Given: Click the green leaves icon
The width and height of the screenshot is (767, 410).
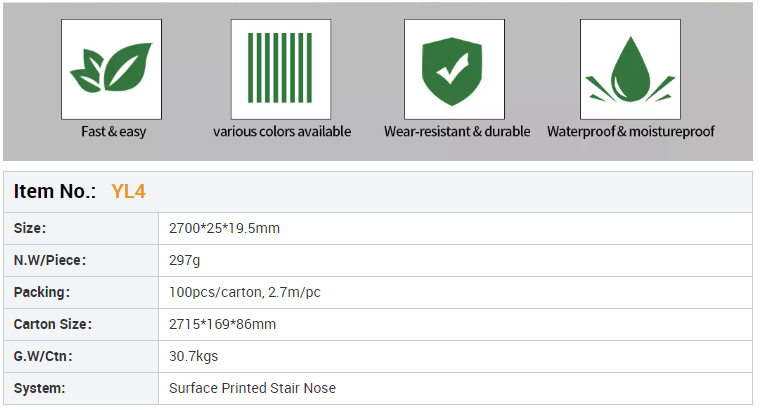Looking at the screenshot, I should 112,69.
